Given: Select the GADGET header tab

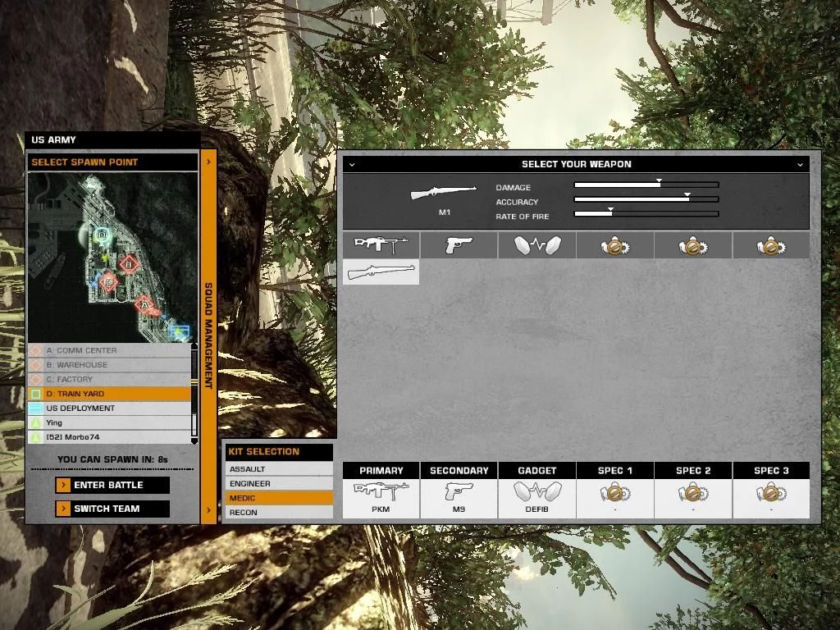Looking at the screenshot, I should coord(537,470).
